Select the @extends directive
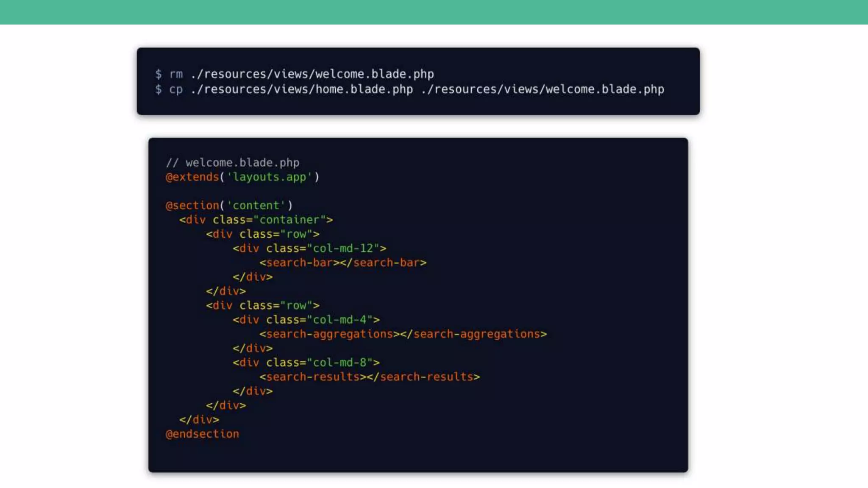Screen dimensions: 868x488 (x=192, y=177)
